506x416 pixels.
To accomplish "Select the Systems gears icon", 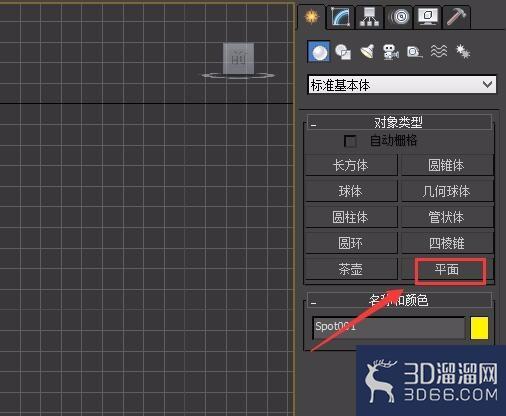I will 463,51.
